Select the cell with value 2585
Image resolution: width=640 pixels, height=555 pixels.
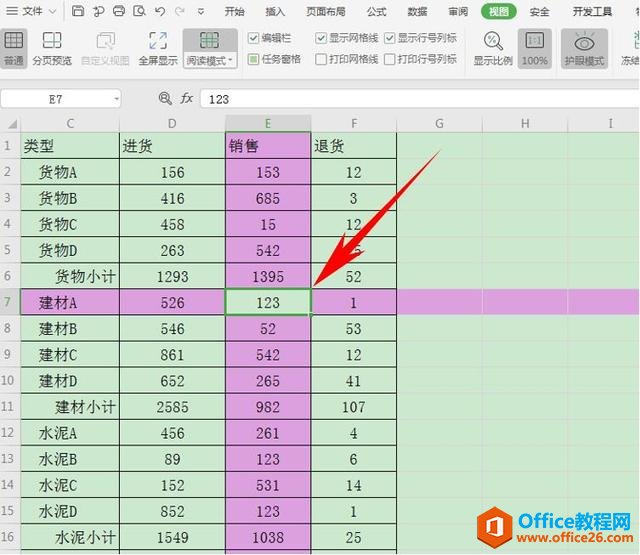(172, 407)
